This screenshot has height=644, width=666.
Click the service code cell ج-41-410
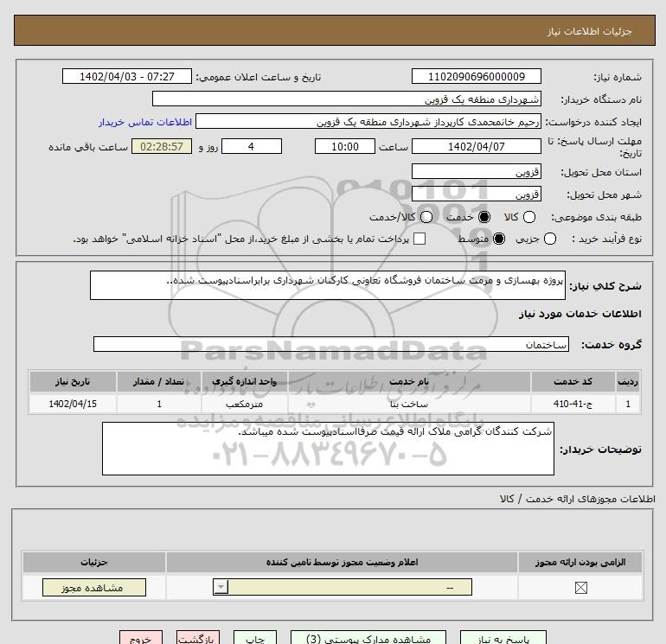pos(573,404)
